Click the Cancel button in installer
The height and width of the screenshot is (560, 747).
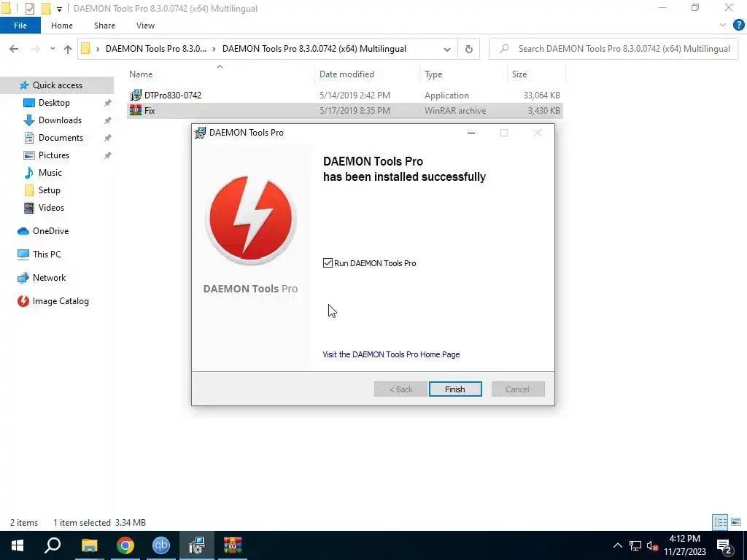click(517, 389)
